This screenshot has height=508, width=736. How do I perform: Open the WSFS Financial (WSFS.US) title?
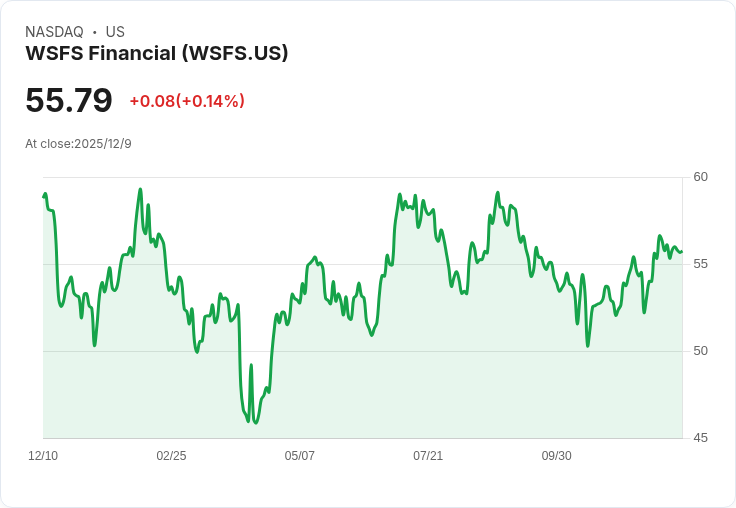coord(157,53)
